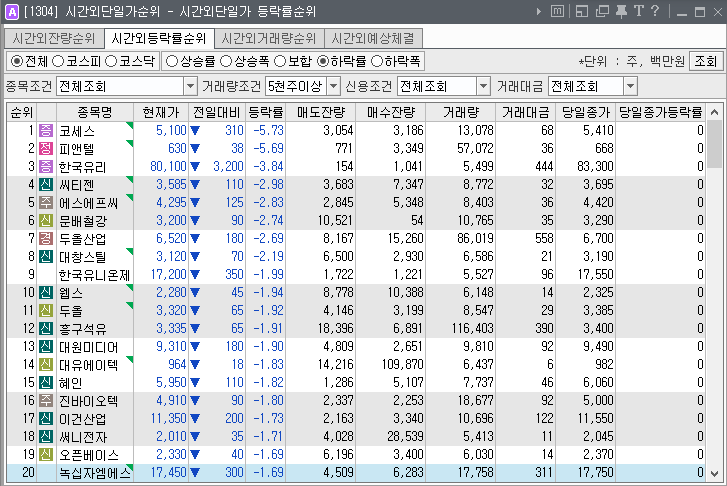727x486 pixels.
Task: Click the 신 badge next to 대원미디어
Action: pyautogui.click(x=45, y=347)
